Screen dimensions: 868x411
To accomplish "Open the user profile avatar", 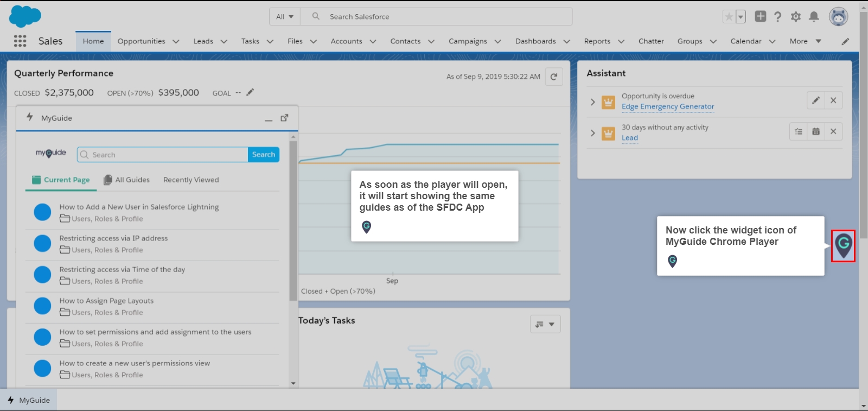I will tap(839, 16).
